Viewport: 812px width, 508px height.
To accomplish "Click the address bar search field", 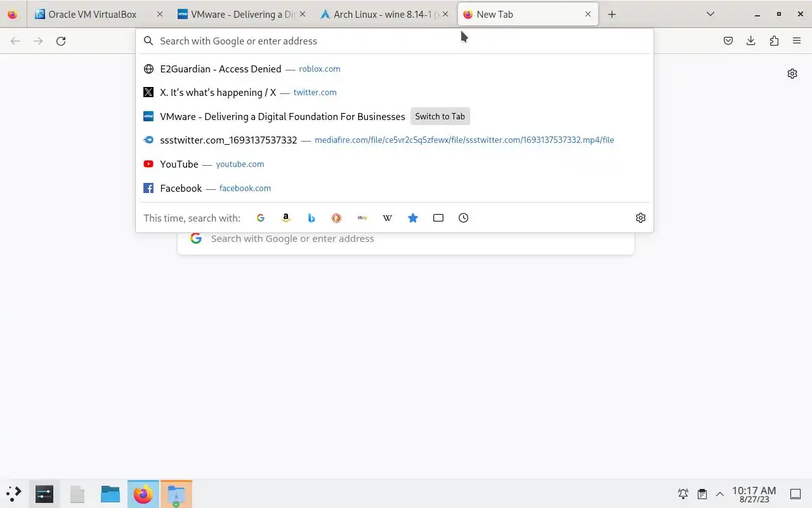I will coord(395,41).
